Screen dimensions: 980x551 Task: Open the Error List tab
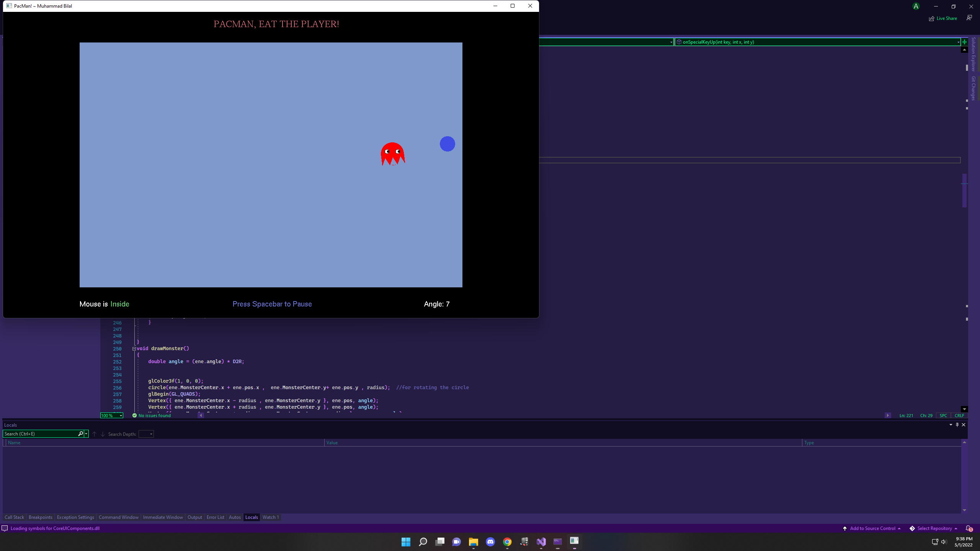click(x=215, y=517)
